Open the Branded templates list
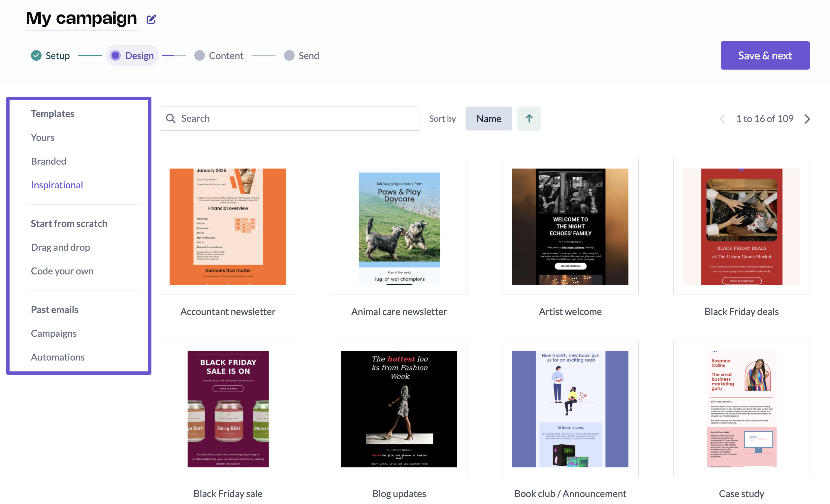Viewport: 830px width, 504px height. point(48,161)
